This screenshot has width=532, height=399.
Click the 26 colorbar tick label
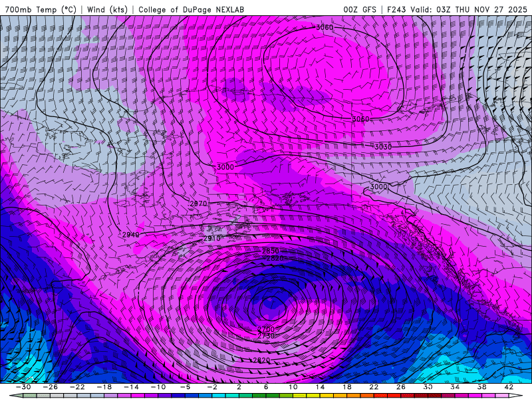[401, 387]
